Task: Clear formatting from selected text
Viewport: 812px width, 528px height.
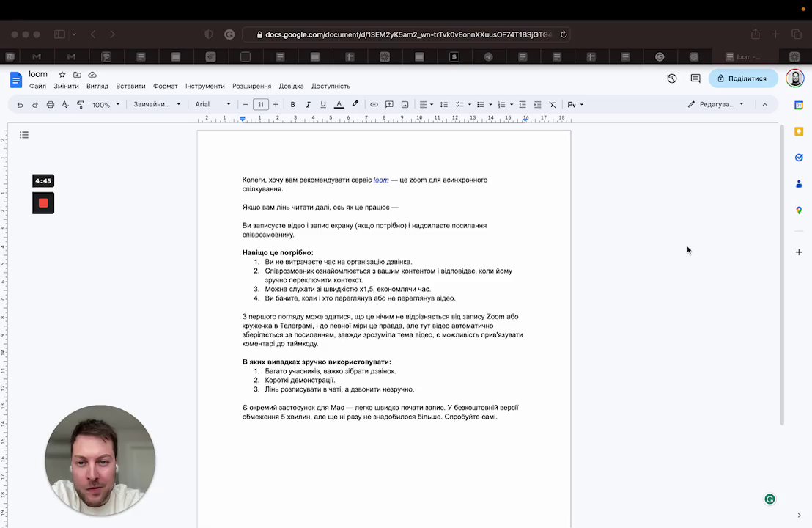Action: (553, 105)
